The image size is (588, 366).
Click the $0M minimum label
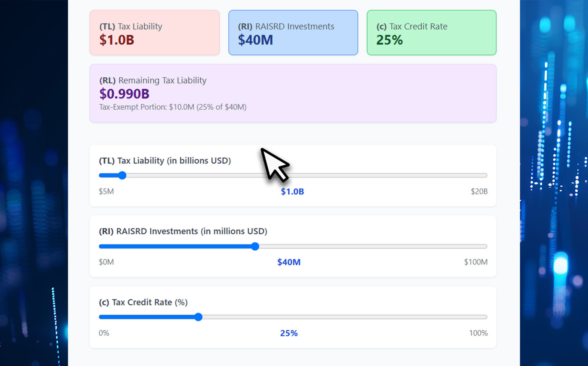point(106,262)
